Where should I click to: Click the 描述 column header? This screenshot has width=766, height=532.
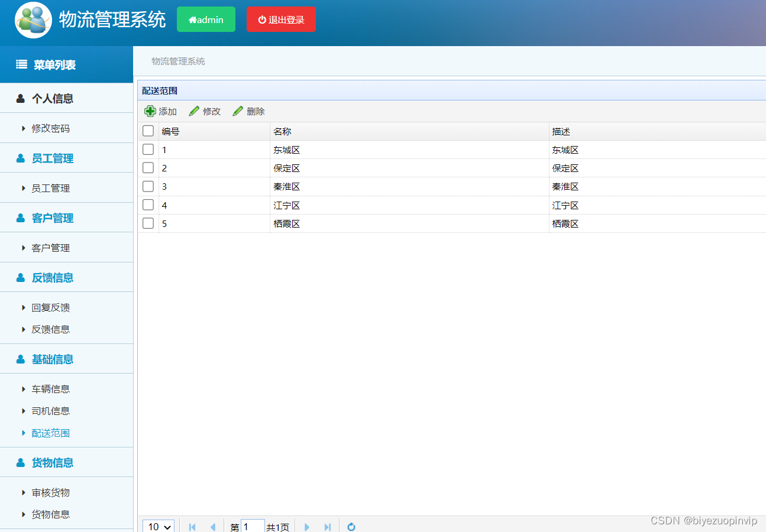[657, 131]
